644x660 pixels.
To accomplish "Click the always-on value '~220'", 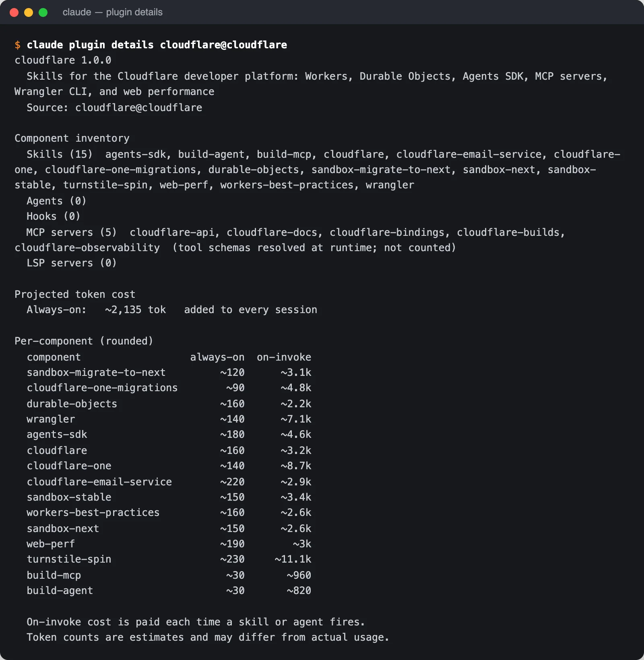I will pos(233,482).
